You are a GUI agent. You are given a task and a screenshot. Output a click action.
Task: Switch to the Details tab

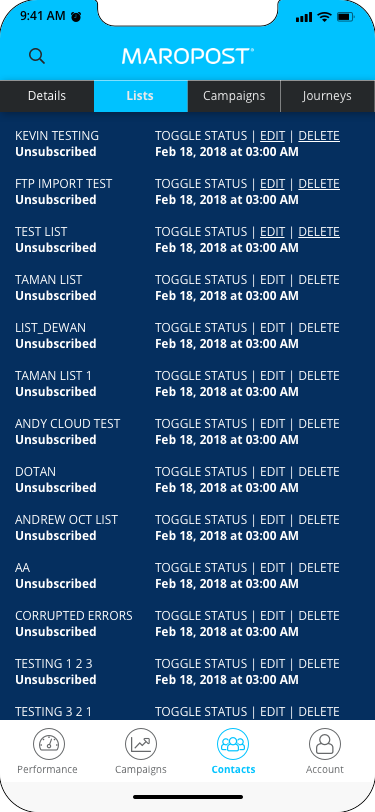tap(47, 96)
